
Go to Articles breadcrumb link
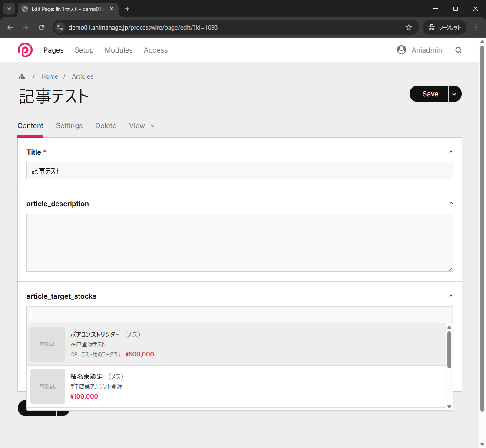83,76
